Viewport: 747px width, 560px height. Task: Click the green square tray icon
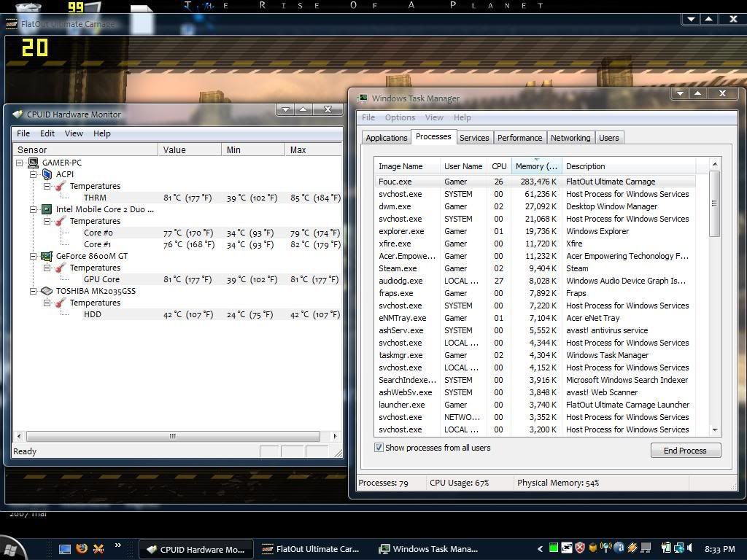554,548
